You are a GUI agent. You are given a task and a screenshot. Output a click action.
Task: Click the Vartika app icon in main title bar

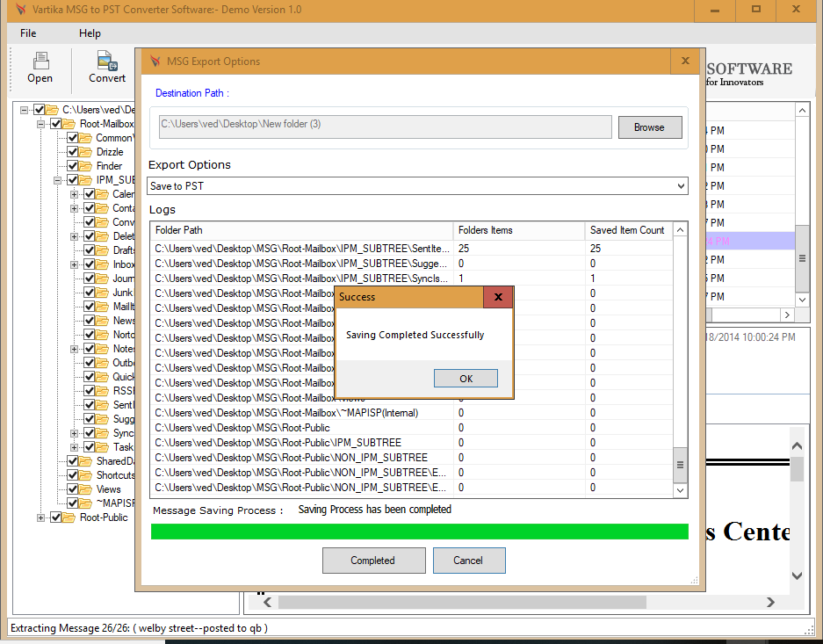(x=20, y=9)
